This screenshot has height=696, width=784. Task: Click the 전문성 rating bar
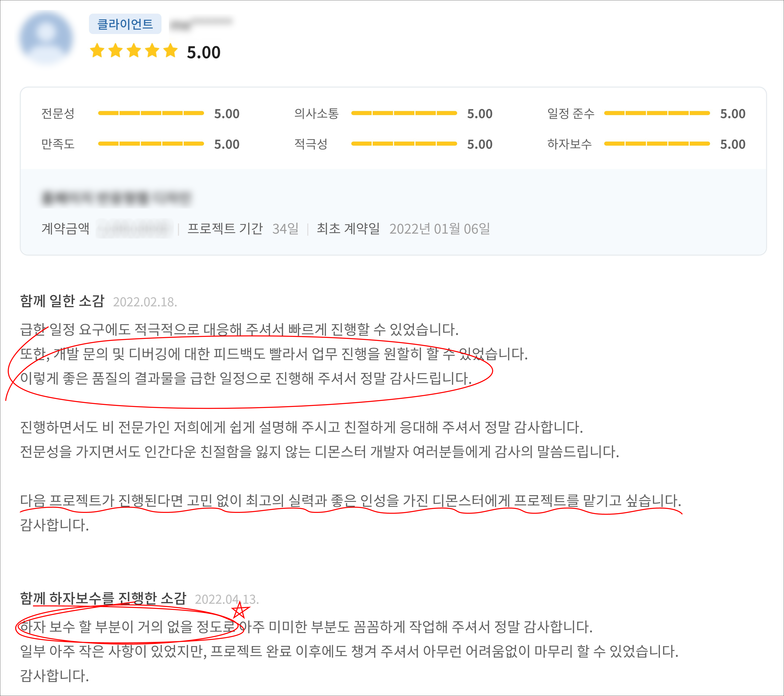pyautogui.click(x=151, y=113)
